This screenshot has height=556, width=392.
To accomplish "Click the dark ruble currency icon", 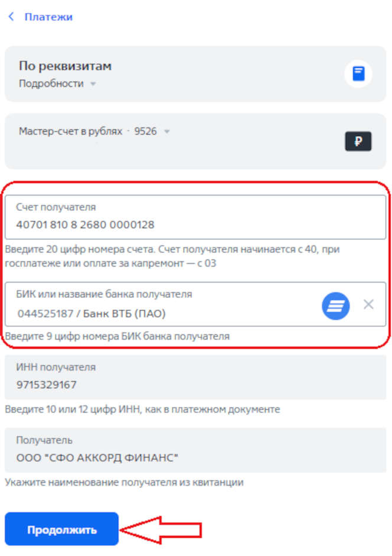I will click(358, 141).
